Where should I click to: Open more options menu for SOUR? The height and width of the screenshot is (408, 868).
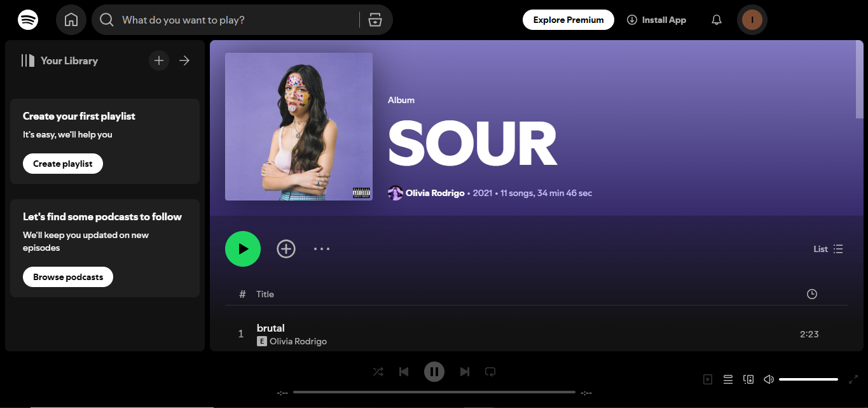point(322,248)
